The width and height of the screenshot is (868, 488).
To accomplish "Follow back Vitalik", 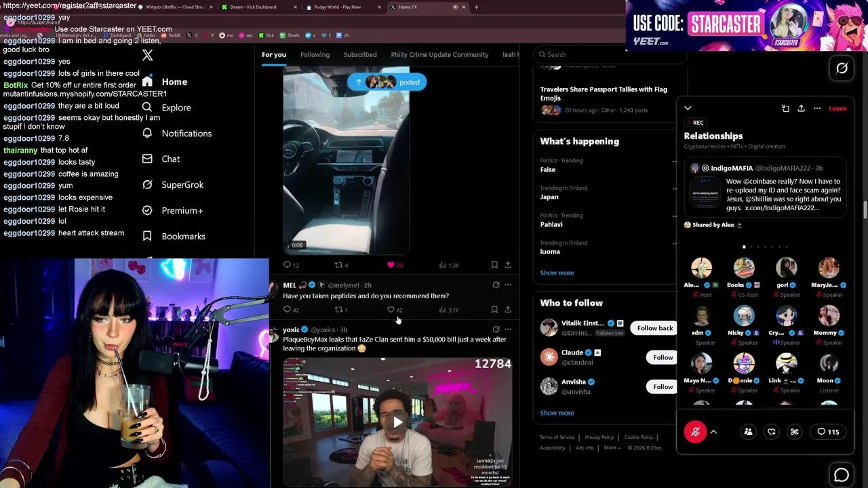I will coord(655,328).
